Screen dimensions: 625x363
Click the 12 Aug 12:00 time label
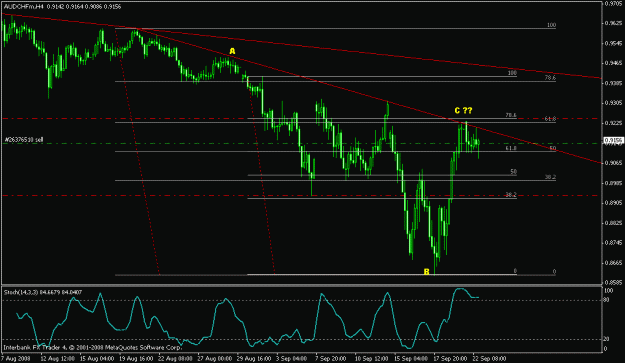coord(57,358)
